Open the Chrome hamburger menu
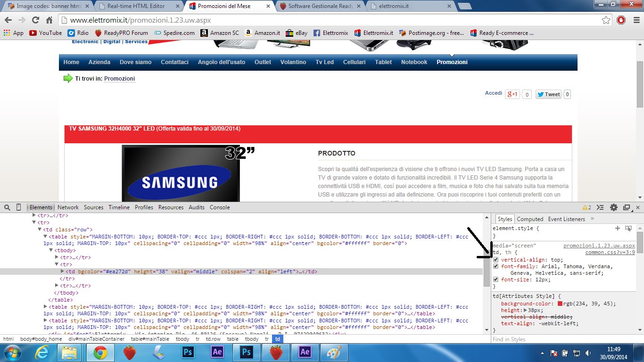 coord(636,20)
